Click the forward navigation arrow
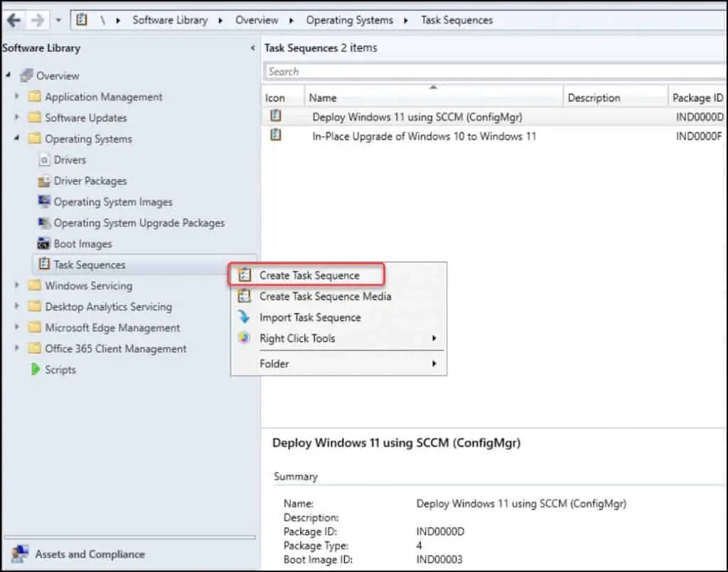The height and width of the screenshot is (572, 728). click(38, 20)
